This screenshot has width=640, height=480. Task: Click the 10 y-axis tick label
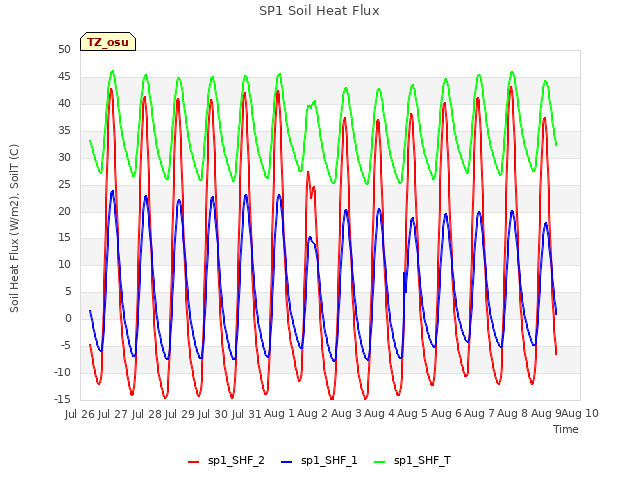pyautogui.click(x=64, y=265)
